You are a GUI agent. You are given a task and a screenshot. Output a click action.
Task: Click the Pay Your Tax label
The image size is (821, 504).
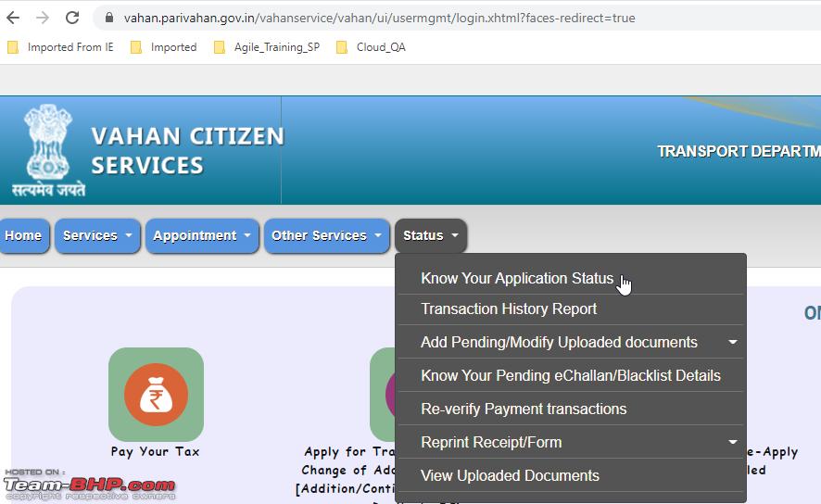156,452
